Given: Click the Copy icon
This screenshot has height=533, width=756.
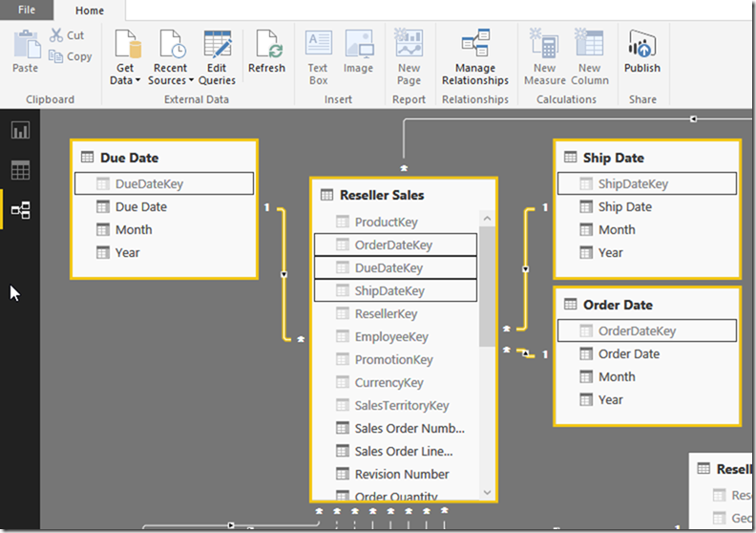Looking at the screenshot, I should click(55, 56).
